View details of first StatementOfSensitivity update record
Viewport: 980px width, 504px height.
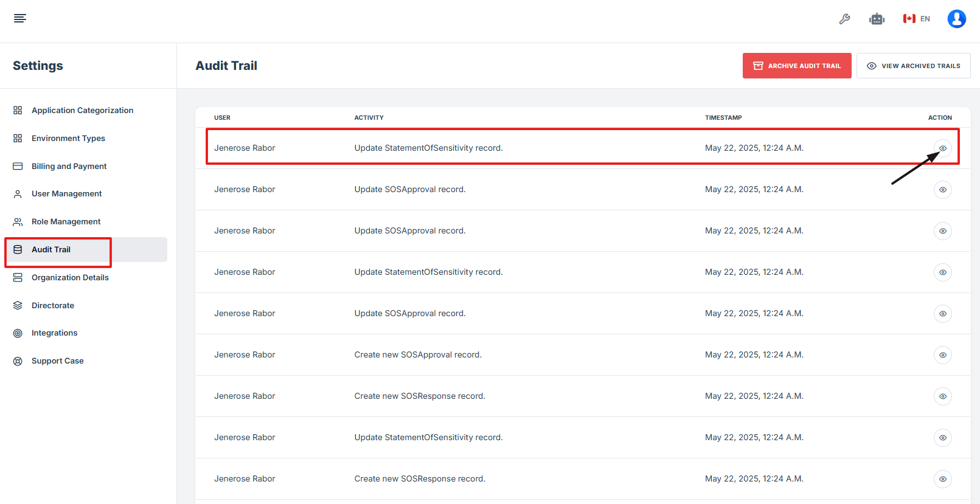pos(942,148)
